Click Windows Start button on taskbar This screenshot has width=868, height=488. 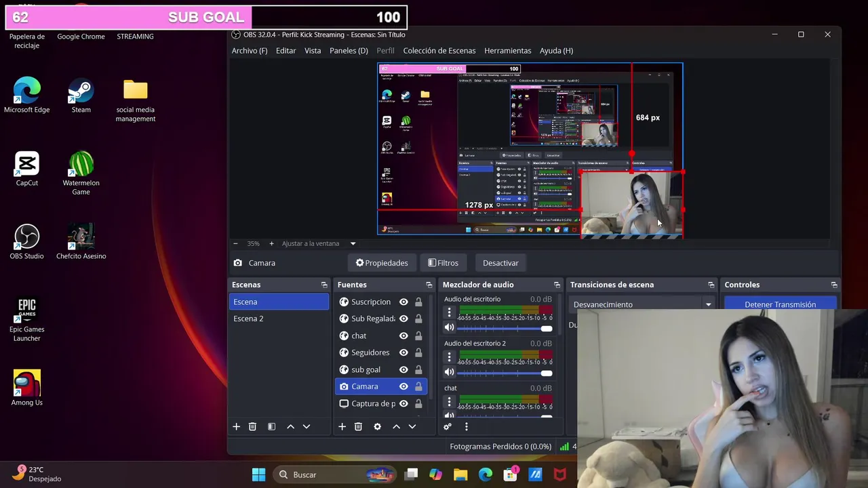[259, 474]
